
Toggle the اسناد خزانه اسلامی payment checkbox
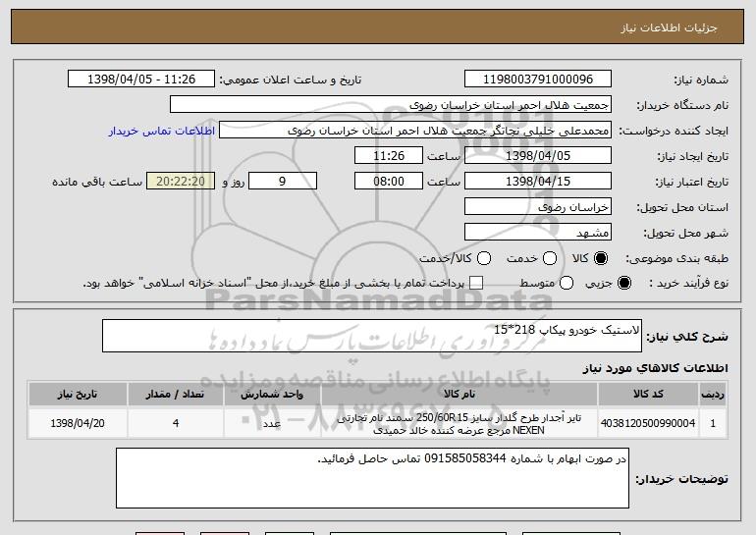476,283
